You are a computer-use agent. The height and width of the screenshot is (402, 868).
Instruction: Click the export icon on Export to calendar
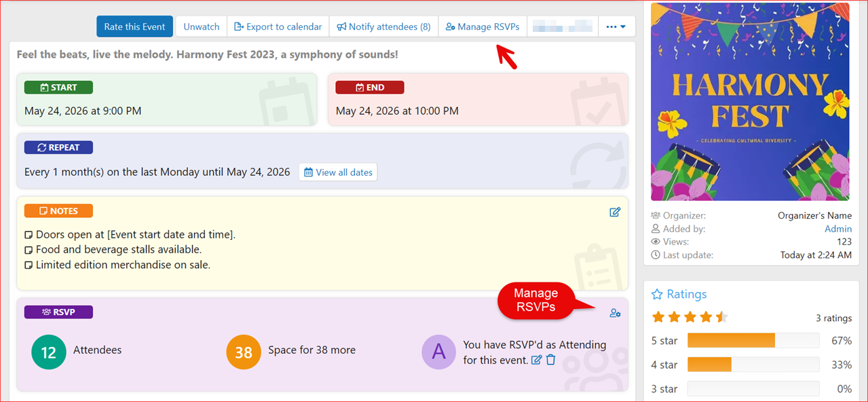[239, 26]
